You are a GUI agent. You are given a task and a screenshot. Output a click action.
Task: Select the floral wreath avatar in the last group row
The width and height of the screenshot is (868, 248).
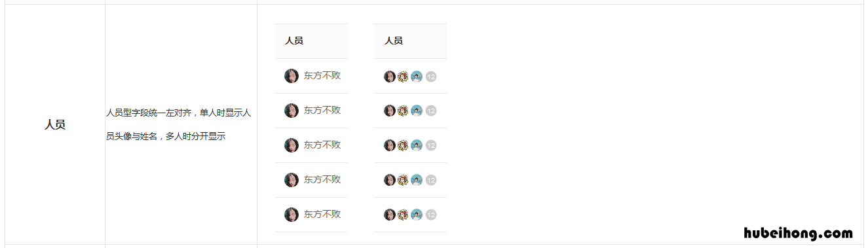pos(403,215)
